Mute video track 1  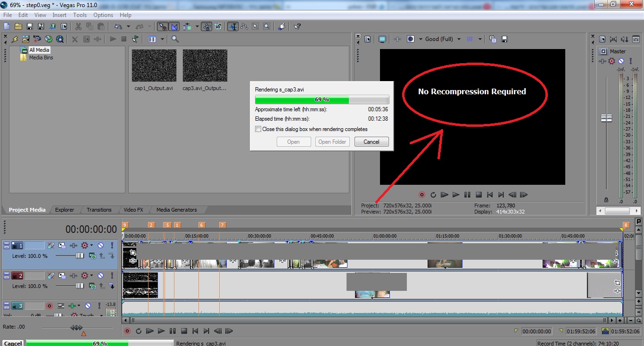[x=100, y=245]
